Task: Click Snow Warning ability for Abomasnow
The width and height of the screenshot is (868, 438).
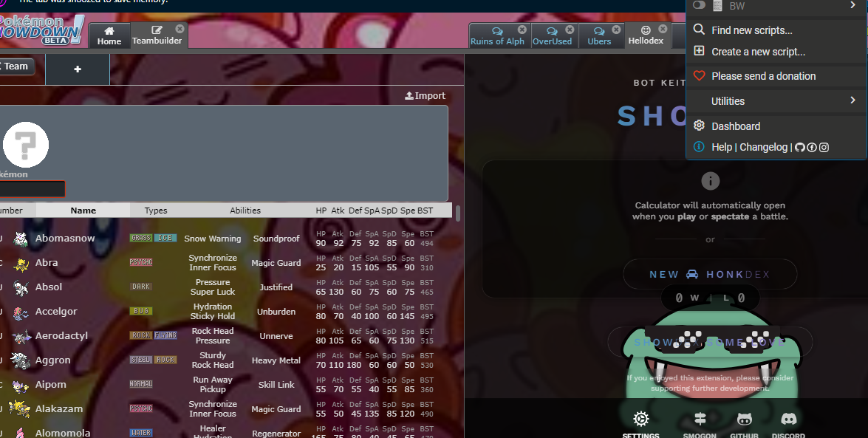Action: 213,239
